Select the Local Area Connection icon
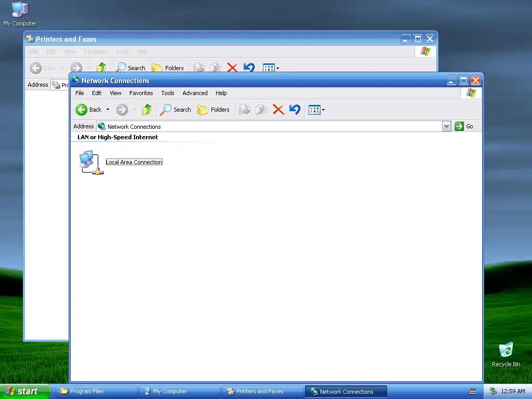The image size is (532, 399). click(91, 162)
